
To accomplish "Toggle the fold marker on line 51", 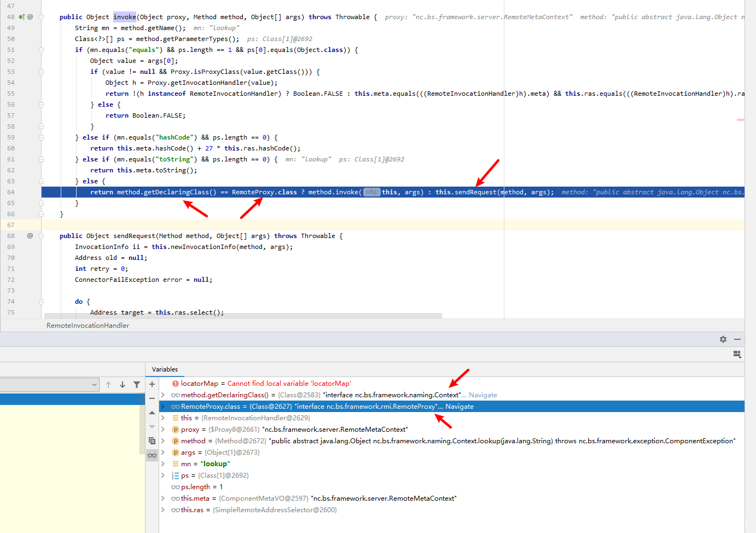I will pyautogui.click(x=41, y=50).
